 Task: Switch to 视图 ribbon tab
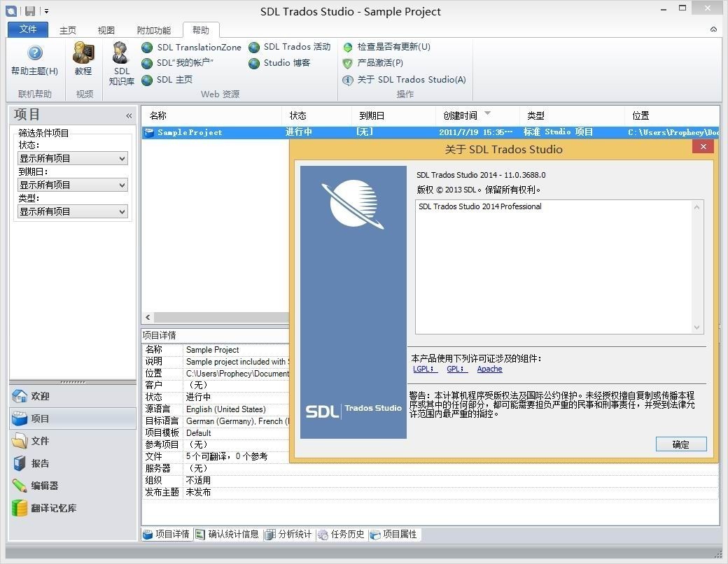pos(106,31)
